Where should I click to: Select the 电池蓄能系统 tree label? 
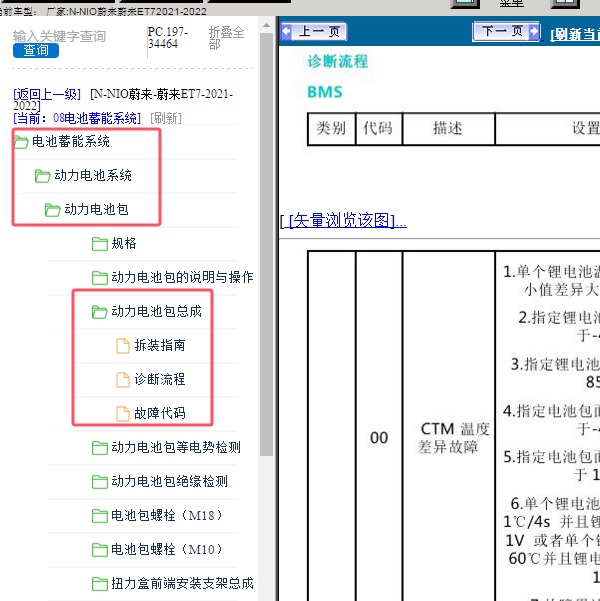(x=71, y=141)
